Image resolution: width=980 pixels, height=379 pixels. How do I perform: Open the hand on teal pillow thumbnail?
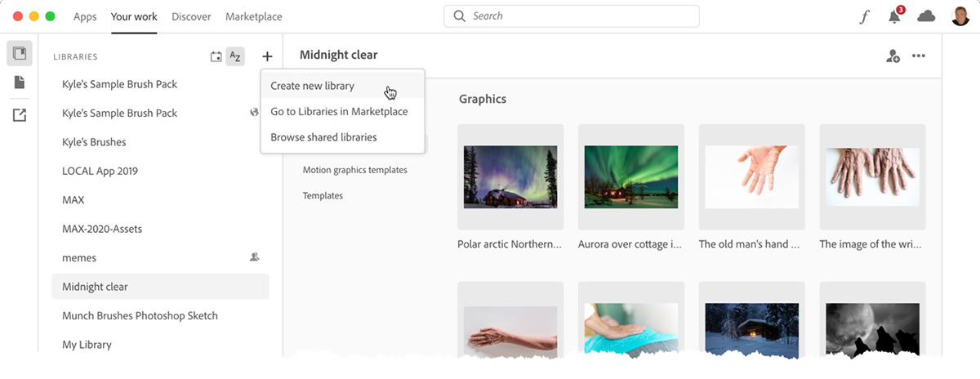click(631, 321)
